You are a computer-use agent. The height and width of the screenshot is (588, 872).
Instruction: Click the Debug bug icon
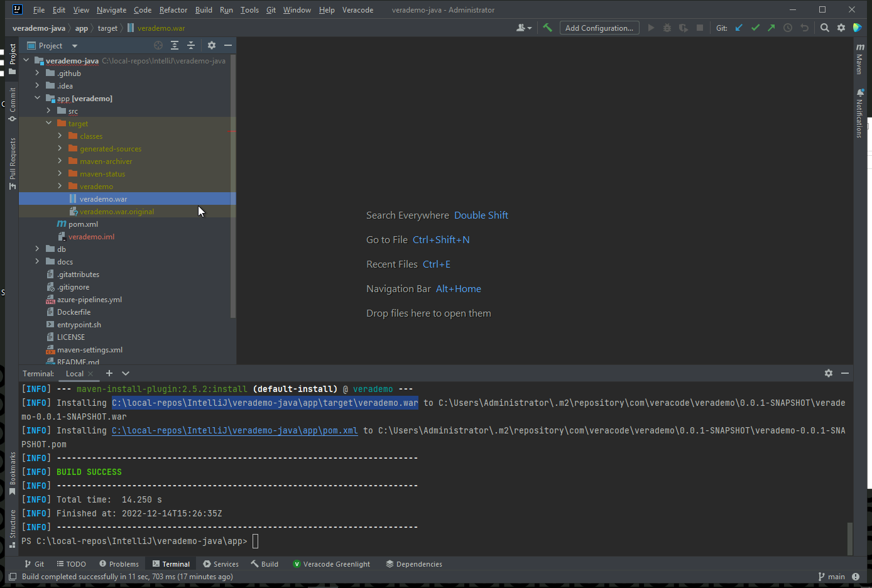[667, 28]
